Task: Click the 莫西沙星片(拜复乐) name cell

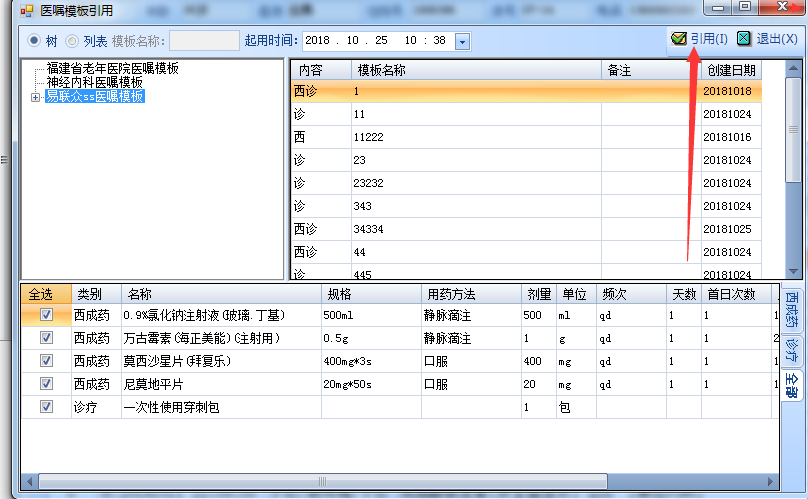Action: [221, 361]
